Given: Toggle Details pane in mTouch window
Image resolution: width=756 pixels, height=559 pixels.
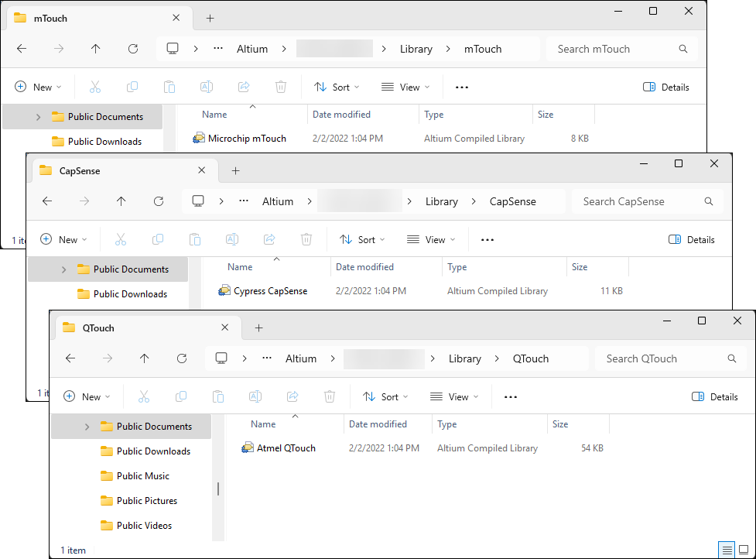Looking at the screenshot, I should (x=665, y=87).
